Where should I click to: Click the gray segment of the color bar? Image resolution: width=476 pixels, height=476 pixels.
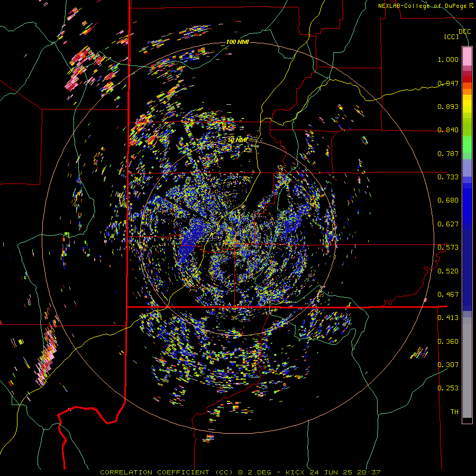coord(467,368)
